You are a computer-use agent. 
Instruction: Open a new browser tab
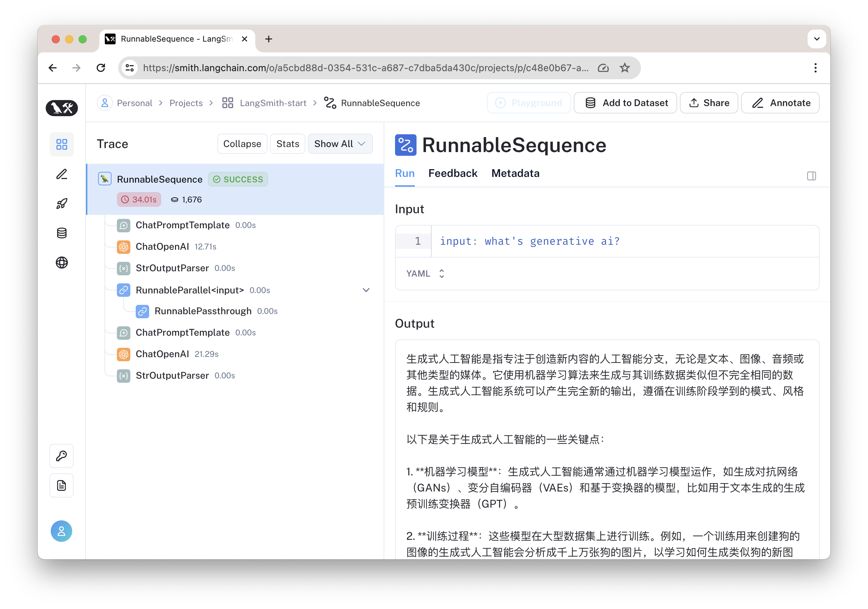tap(269, 39)
